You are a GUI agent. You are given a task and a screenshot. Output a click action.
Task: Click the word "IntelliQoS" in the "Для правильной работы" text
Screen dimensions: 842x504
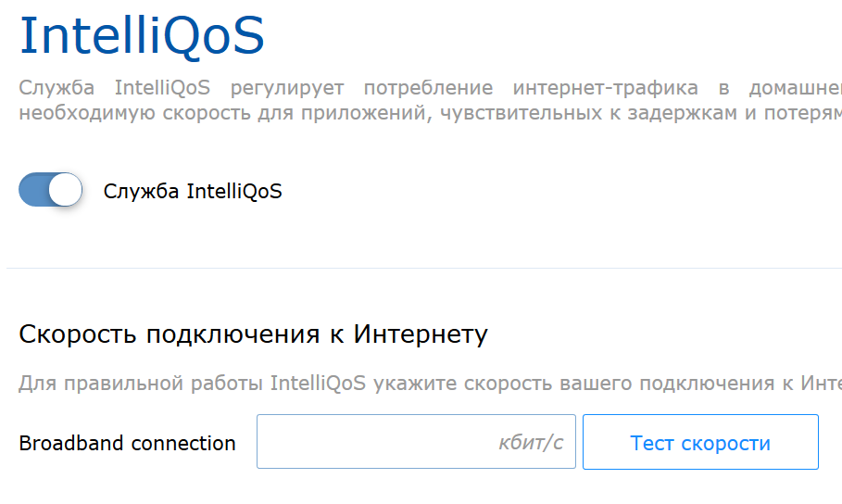pyautogui.click(x=318, y=384)
